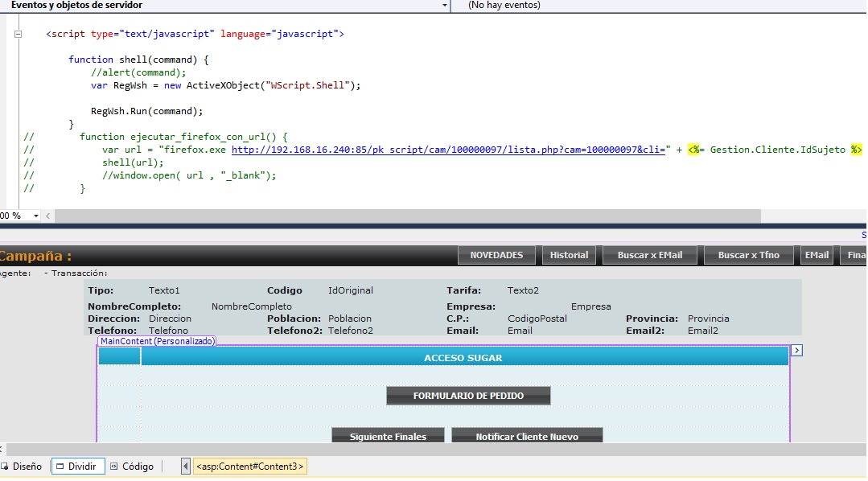
Task: Select the MainContent (Personalizado) label tag
Action: tap(157, 341)
